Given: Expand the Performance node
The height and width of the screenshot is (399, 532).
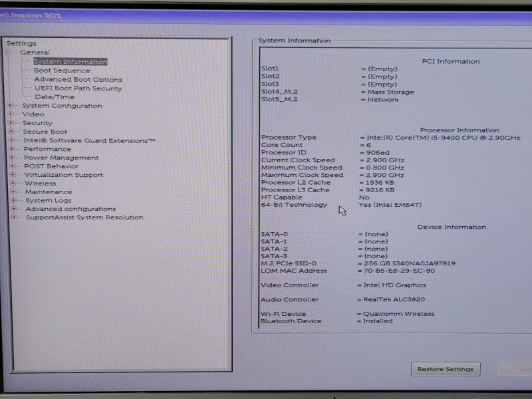Looking at the screenshot, I should coord(11,148).
